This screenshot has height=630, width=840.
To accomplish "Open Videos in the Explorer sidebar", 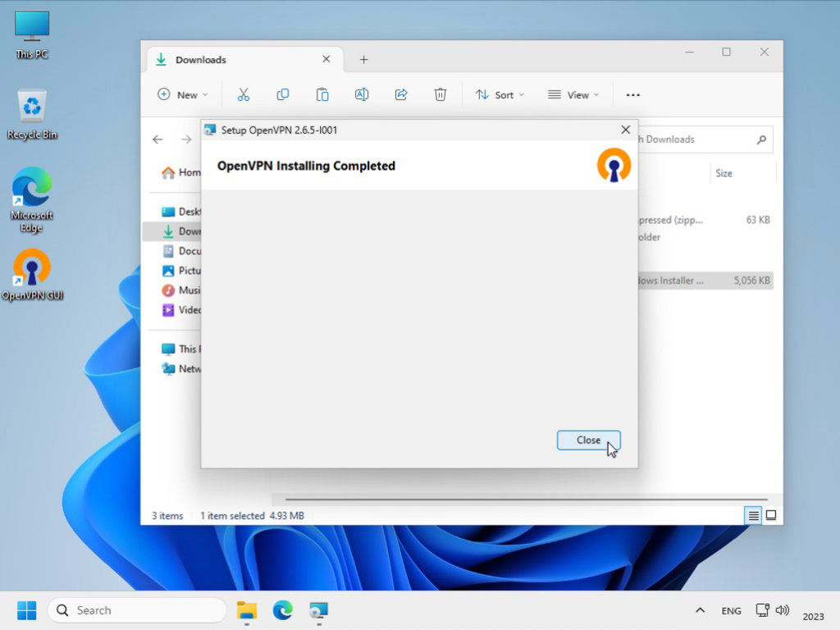I will pyautogui.click(x=181, y=309).
